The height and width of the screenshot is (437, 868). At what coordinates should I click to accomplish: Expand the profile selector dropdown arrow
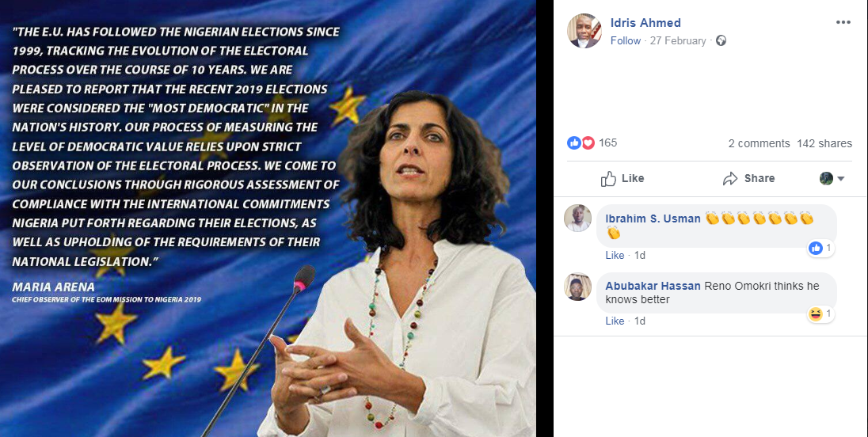(x=841, y=179)
